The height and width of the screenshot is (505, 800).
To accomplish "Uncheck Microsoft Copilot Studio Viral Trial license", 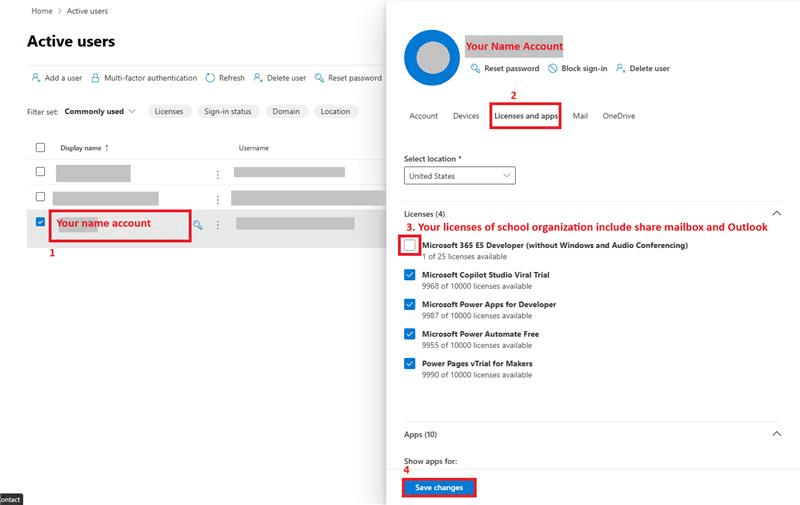I will click(410, 275).
